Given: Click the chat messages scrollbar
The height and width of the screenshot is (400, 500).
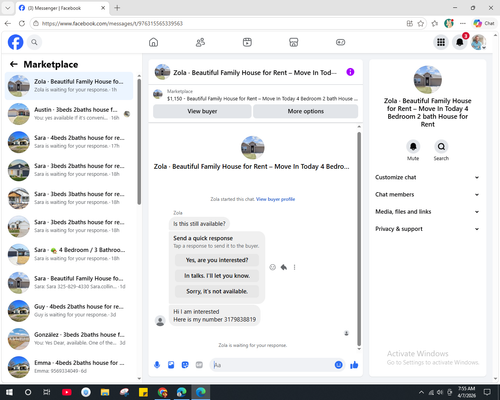Looking at the screenshot, I should pos(359,239).
